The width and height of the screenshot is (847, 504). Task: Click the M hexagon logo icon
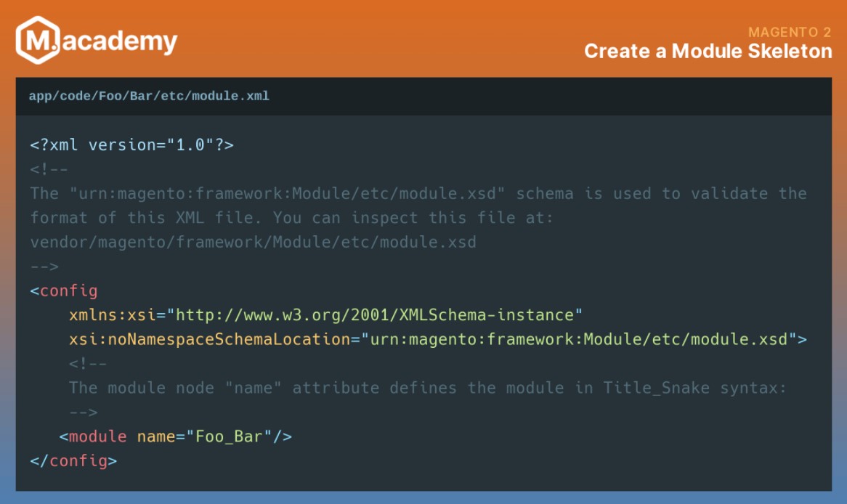point(38,40)
